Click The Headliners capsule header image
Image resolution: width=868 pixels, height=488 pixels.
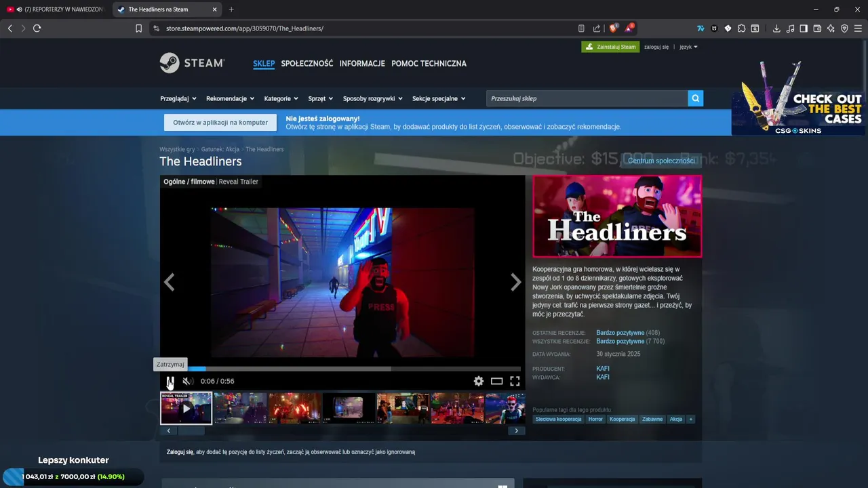pyautogui.click(x=617, y=216)
